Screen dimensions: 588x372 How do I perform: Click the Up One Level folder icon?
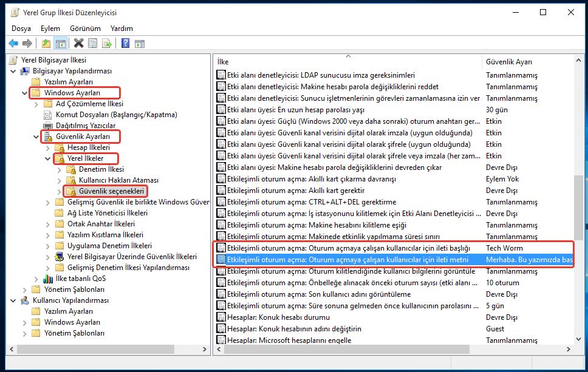[46, 43]
